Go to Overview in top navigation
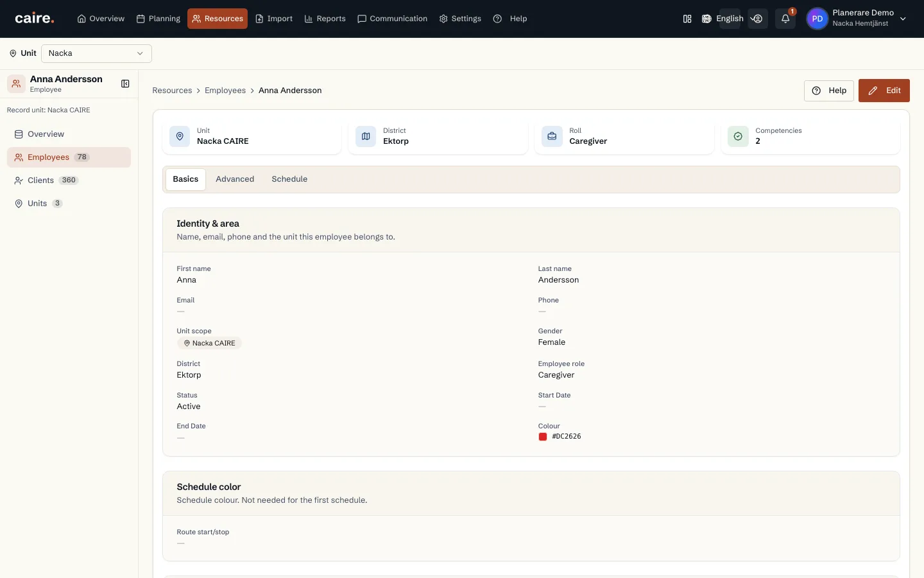This screenshot has width=924, height=578. (101, 19)
